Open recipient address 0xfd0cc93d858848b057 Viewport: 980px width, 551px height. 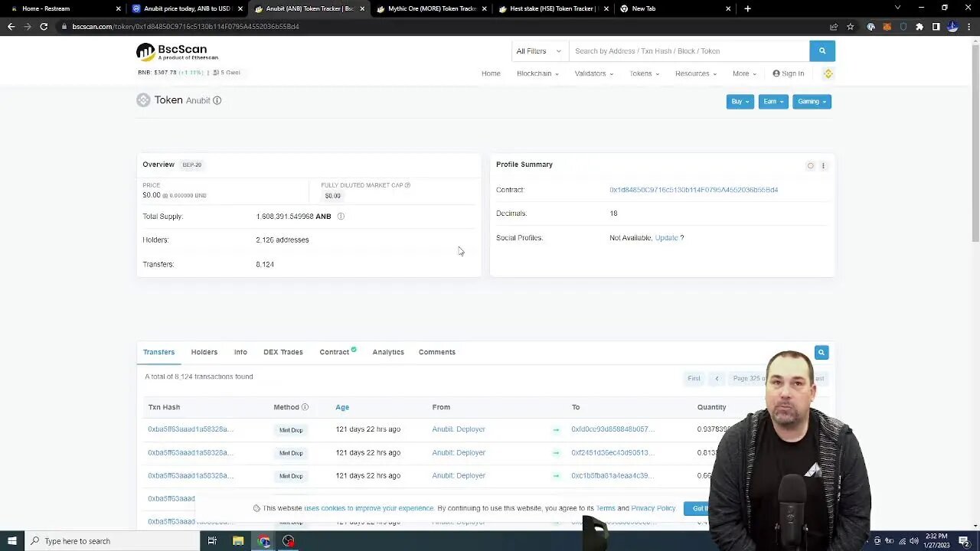pos(612,429)
